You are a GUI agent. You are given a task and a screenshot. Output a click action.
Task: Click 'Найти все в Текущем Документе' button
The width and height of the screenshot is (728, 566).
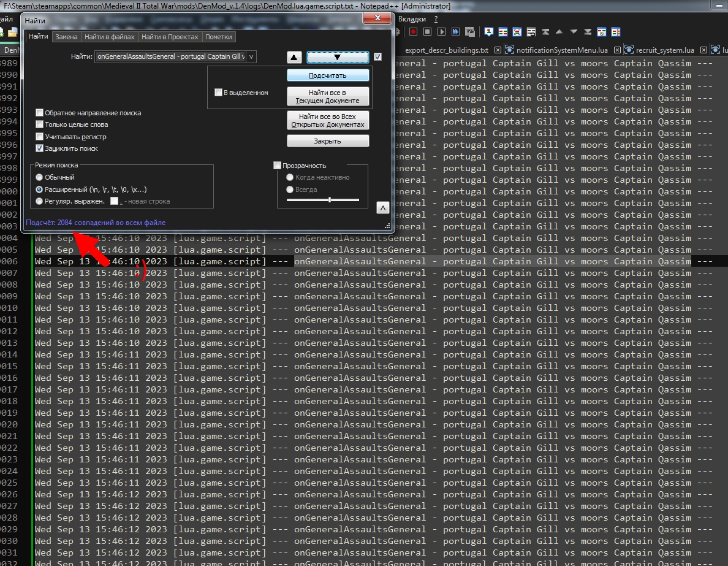pos(328,96)
